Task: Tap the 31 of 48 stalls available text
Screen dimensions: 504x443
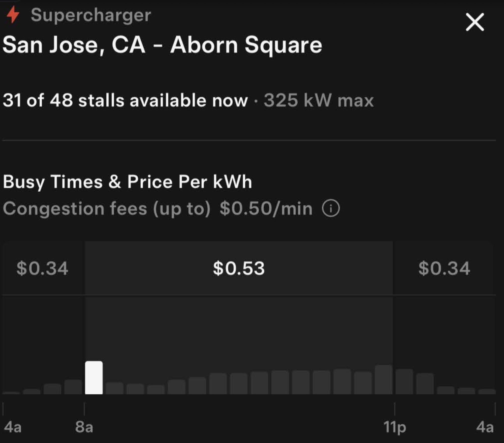Action: [x=125, y=100]
